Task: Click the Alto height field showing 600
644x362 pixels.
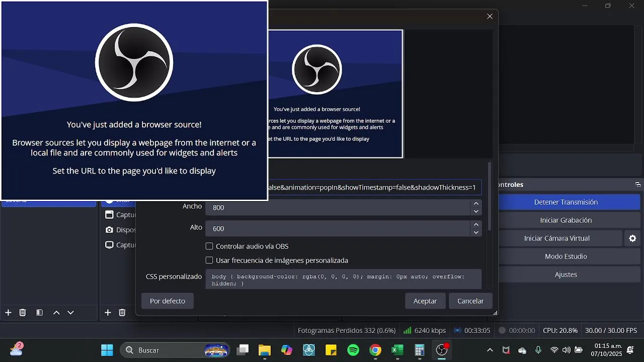Action: point(338,228)
